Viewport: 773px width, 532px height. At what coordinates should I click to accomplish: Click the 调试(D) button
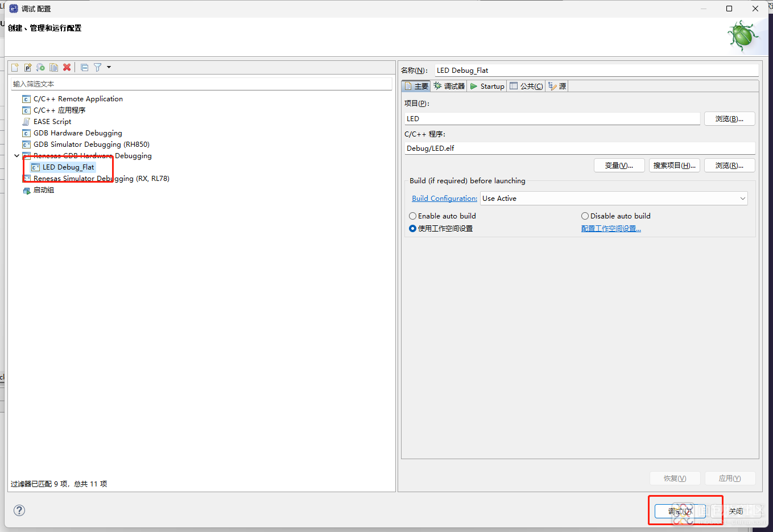click(x=680, y=511)
